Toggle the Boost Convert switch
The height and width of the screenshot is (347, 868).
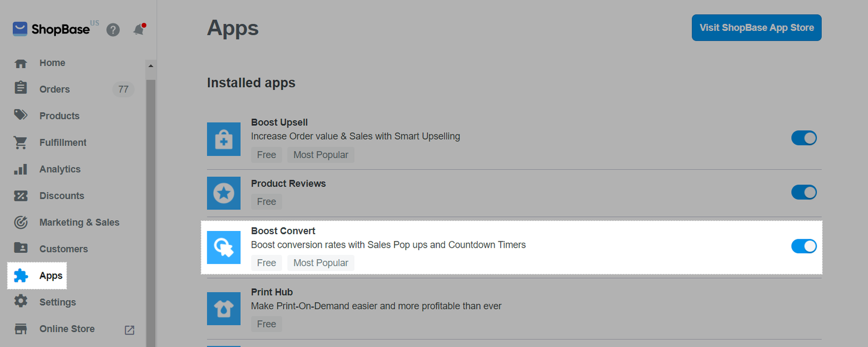(803, 246)
